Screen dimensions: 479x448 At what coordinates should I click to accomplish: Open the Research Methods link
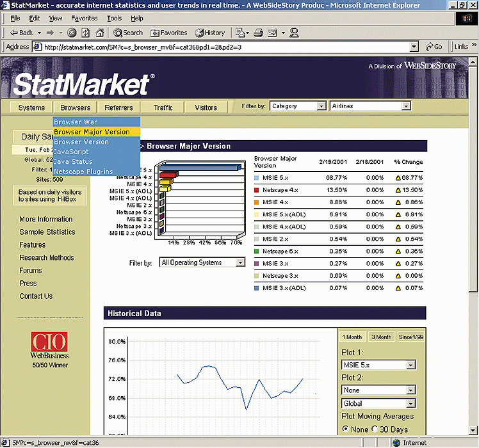pyautogui.click(x=47, y=258)
